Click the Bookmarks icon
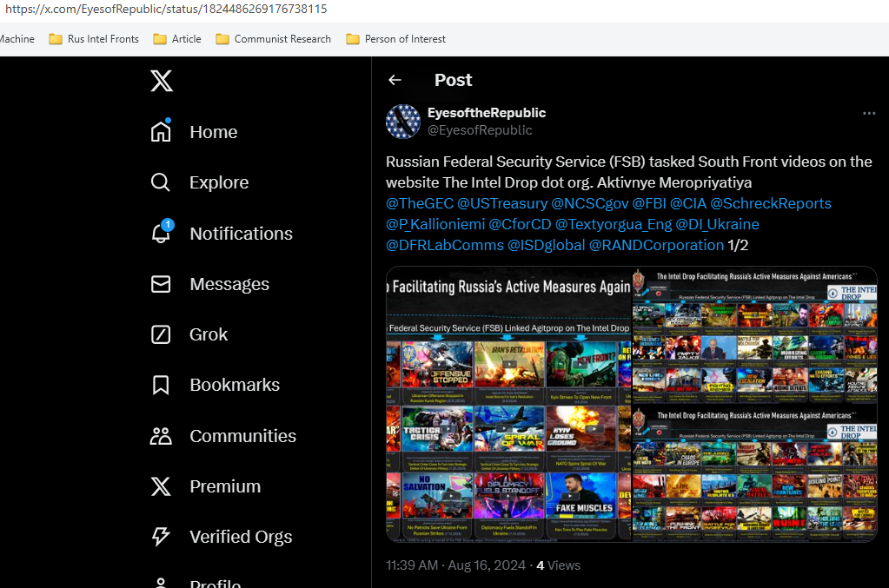Viewport: 889px width, 588px height. (161, 385)
